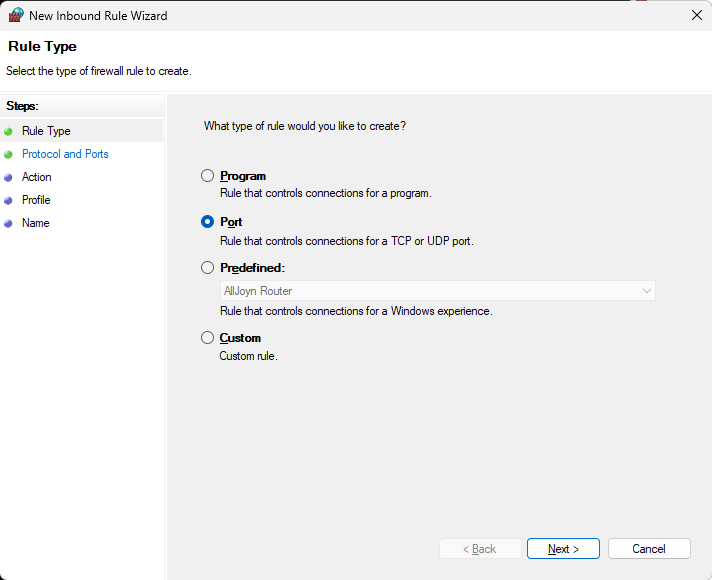Go to the Rule Type step

point(46,131)
